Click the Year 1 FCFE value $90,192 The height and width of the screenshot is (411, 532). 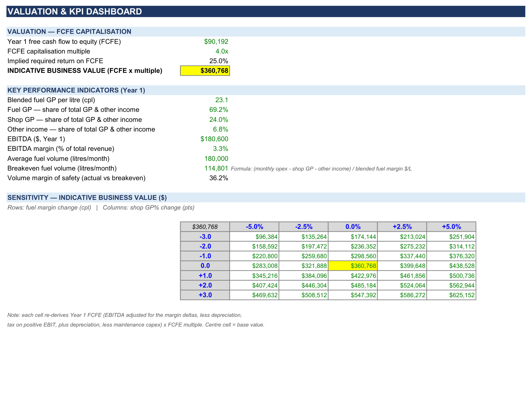216,42
